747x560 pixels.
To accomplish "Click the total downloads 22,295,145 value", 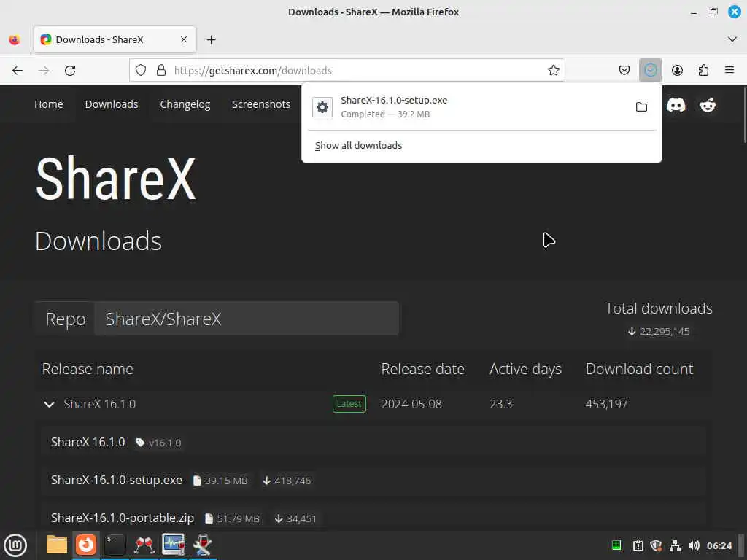I will 659,332.
